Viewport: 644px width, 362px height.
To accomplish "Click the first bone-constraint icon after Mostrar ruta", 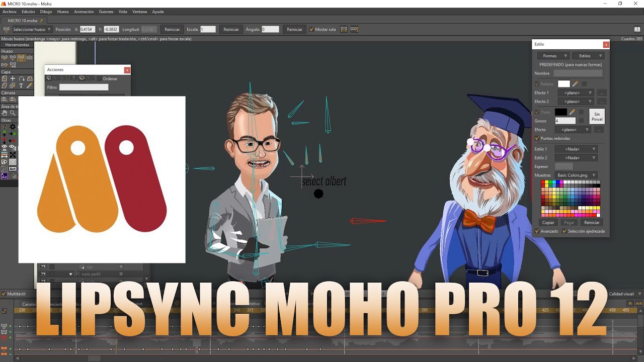I will pos(344,29).
